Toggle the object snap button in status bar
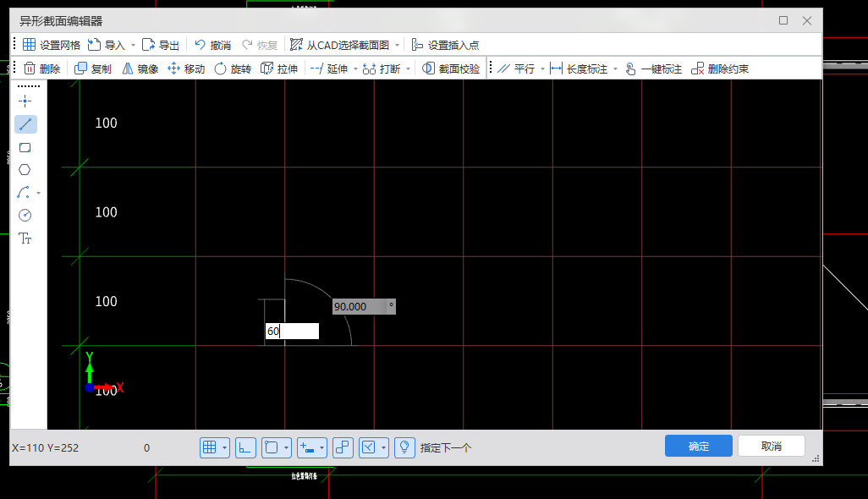This screenshot has width=868, height=499. pyautogui.click(x=272, y=447)
